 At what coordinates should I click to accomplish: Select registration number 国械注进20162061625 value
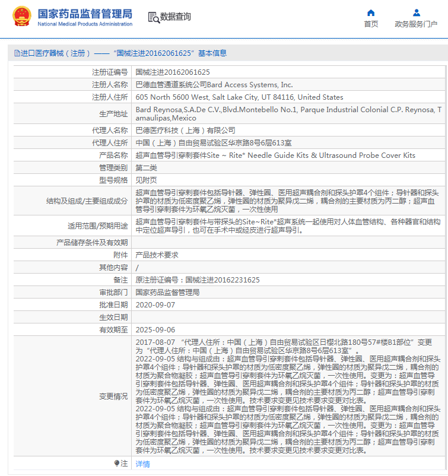tap(173, 72)
